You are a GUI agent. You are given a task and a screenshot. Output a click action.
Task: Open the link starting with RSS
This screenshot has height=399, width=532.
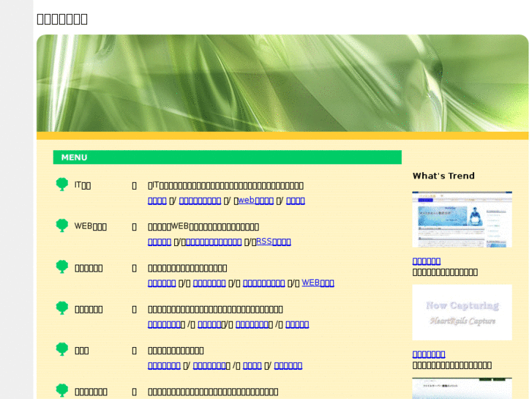coord(274,242)
